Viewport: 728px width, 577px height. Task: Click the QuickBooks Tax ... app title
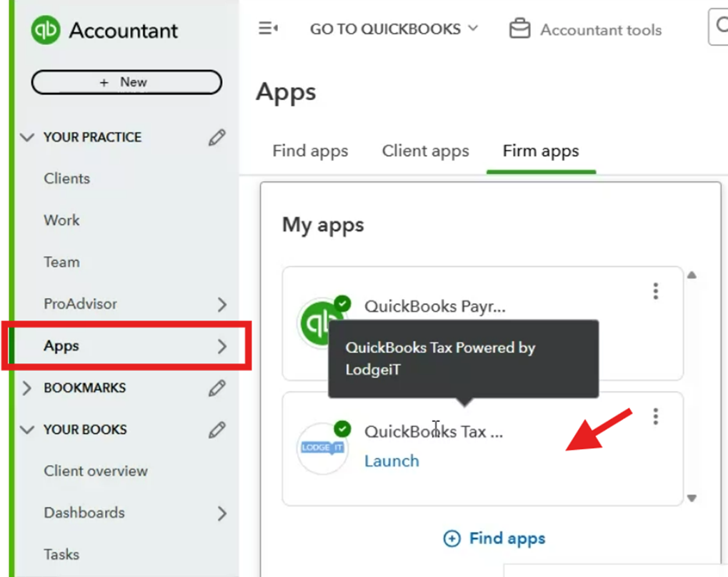click(433, 432)
